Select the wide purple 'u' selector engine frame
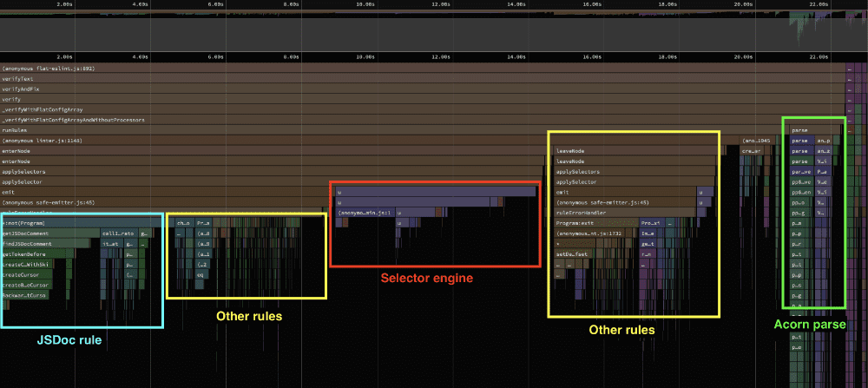 (434, 192)
